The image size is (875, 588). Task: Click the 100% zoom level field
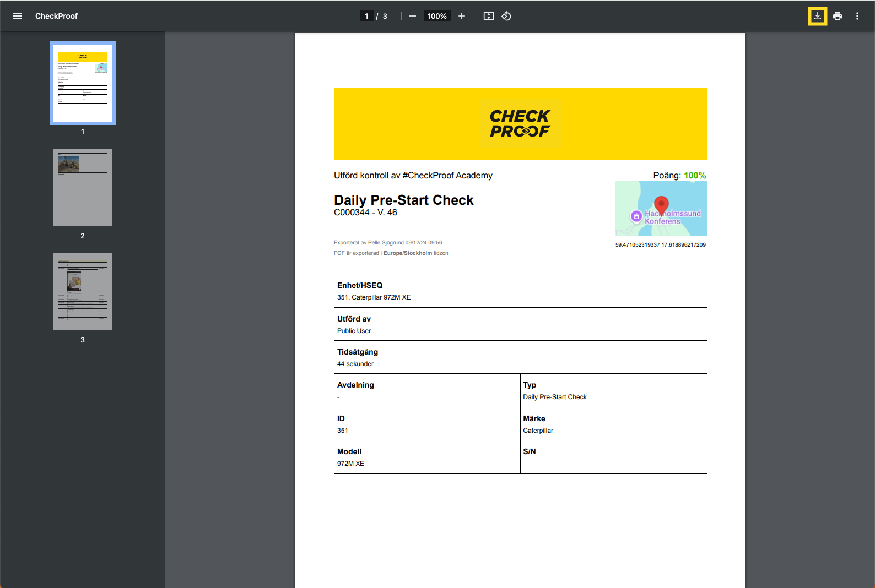click(x=437, y=16)
